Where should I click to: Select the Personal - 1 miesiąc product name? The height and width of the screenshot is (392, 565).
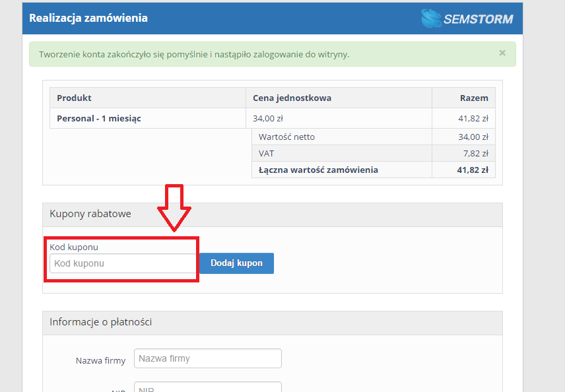[99, 119]
